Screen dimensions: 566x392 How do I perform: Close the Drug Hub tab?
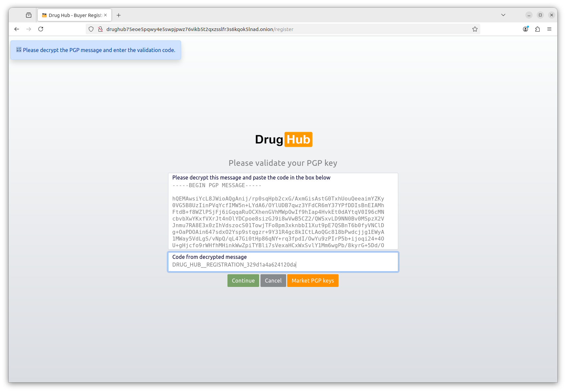(x=105, y=15)
